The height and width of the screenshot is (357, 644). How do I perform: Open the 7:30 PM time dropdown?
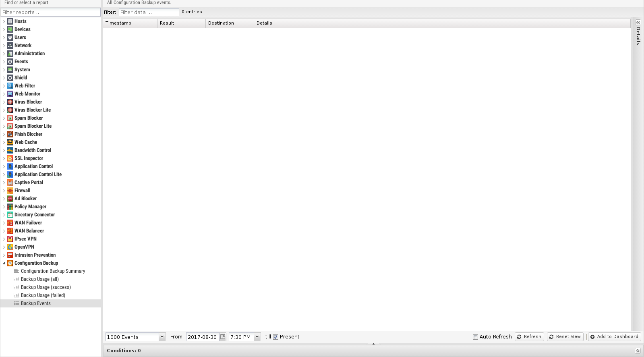click(257, 337)
